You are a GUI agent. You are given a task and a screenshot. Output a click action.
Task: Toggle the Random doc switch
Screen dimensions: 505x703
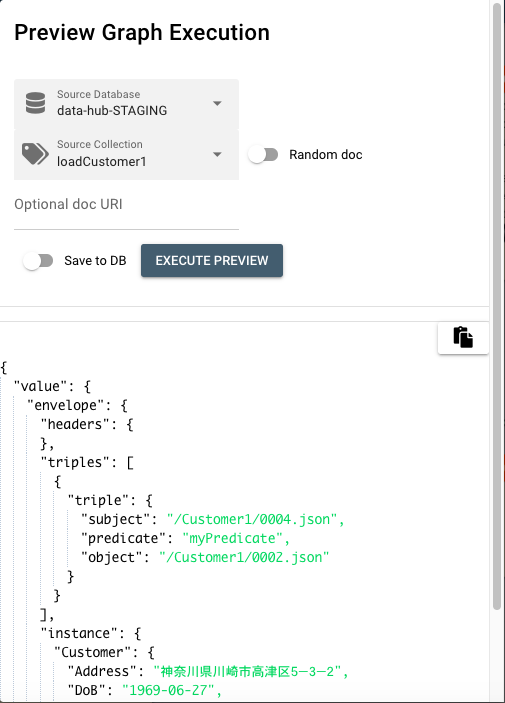click(x=263, y=155)
